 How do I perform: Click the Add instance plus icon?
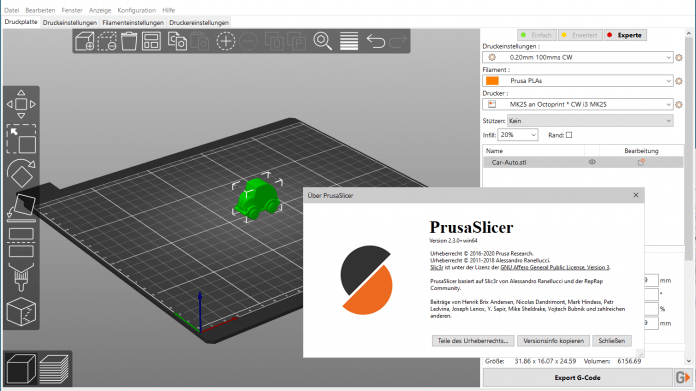[225, 41]
